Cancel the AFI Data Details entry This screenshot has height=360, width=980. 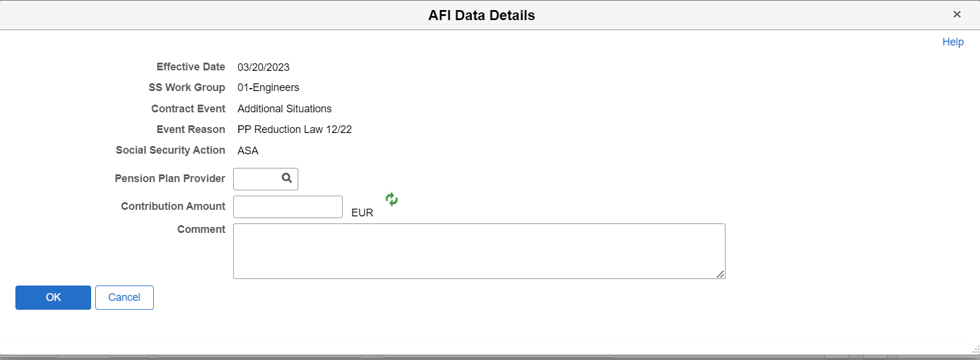[x=124, y=297]
